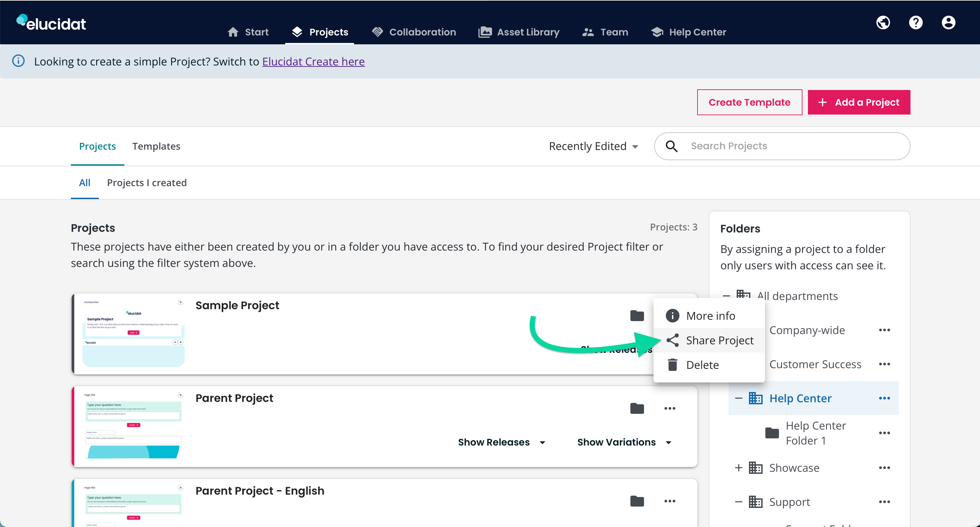Open the Asset Library nav item
The image size is (980, 527).
point(519,32)
